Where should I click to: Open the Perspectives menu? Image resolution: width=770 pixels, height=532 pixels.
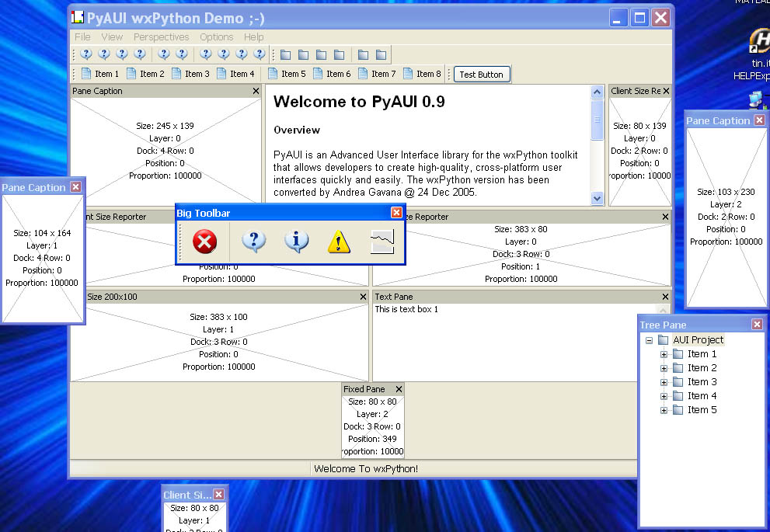161,37
